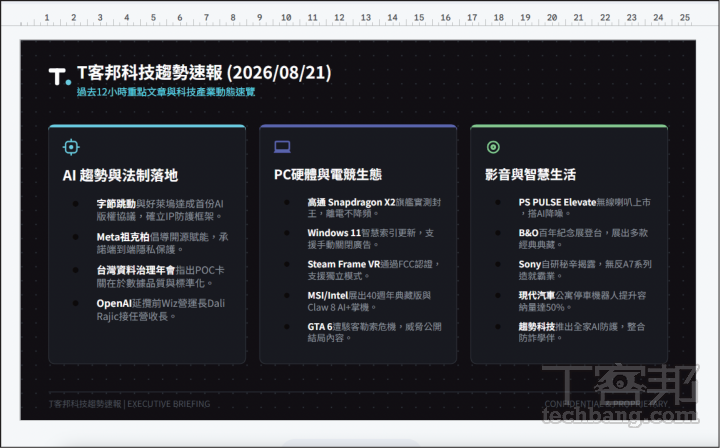Click the laptop icon above PC硬體與電競生態
Viewport: 720px width, 448px height.
coord(282,147)
